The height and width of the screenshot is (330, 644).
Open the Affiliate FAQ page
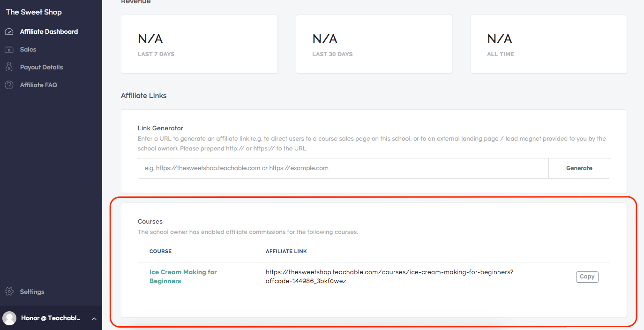38,85
